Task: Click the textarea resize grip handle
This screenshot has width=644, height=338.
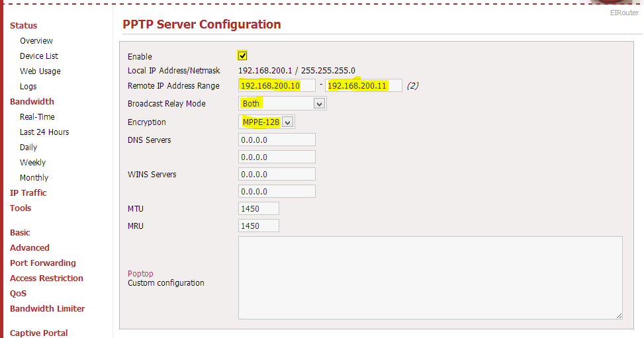Action: pos(619,316)
